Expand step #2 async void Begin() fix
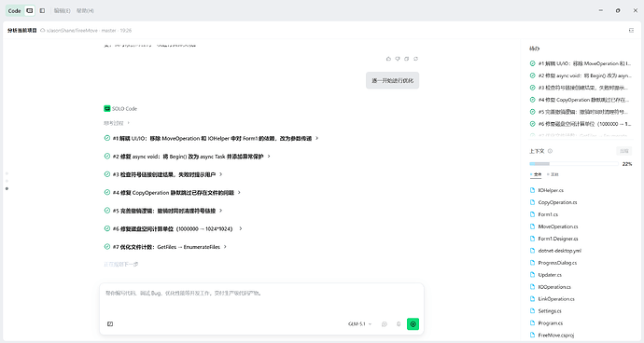Image resolution: width=644 pixels, height=343 pixels. pos(269,157)
